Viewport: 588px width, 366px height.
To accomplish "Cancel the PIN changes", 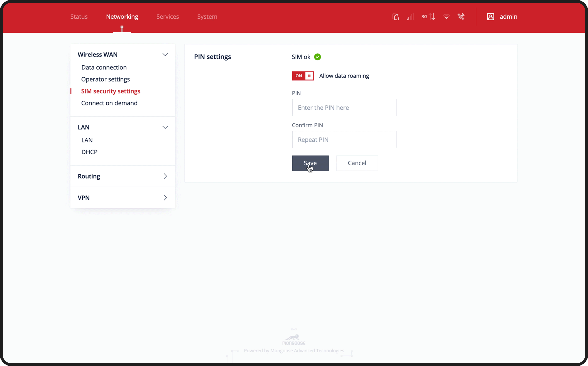I will click(357, 163).
